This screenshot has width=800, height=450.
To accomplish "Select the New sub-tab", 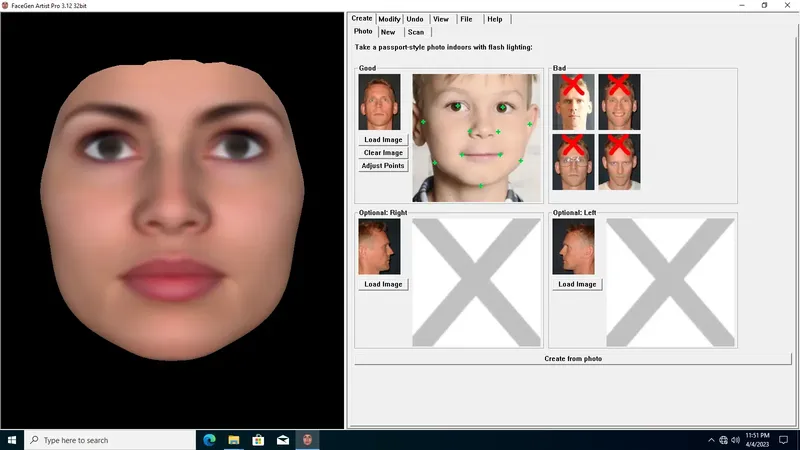I will (x=388, y=32).
